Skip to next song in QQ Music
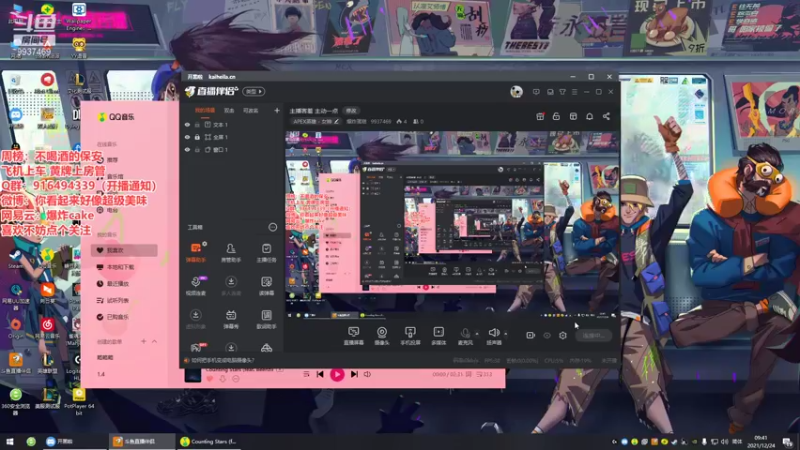 (x=354, y=374)
